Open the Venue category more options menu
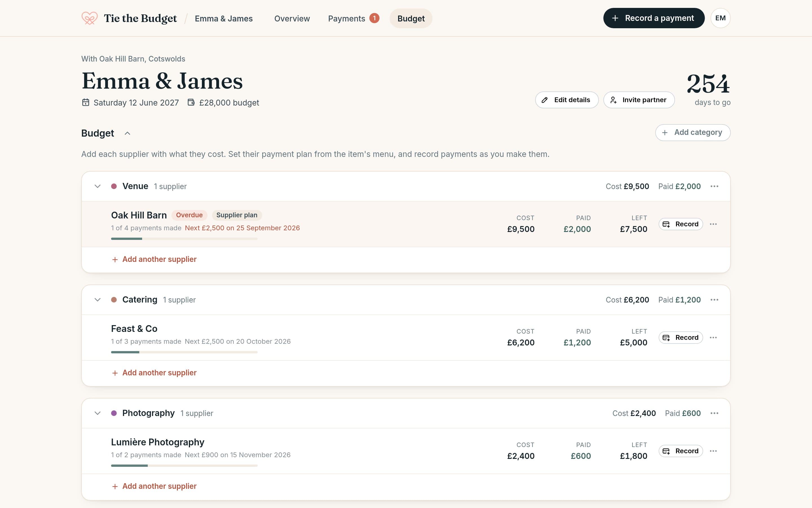The image size is (812, 508). (714, 186)
